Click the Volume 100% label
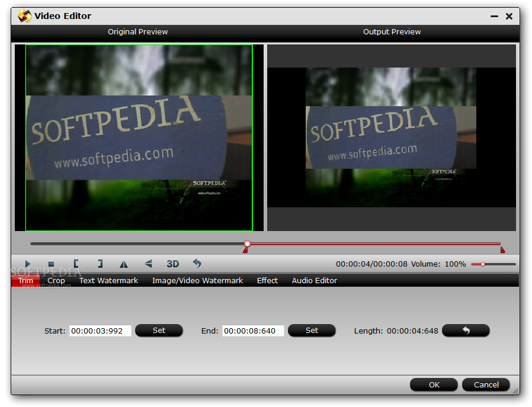Viewport: 532px width, 407px height. tap(438, 264)
